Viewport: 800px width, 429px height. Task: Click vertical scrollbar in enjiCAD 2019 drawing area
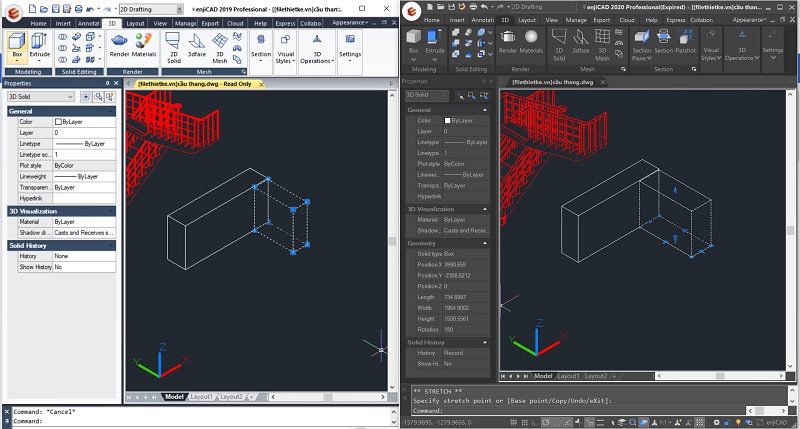click(x=392, y=241)
